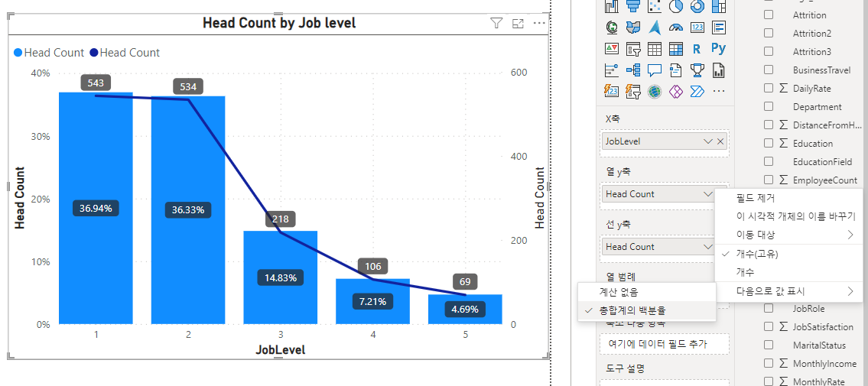Check the Attrition2 field checkbox
The width and height of the screenshot is (868, 386).
coord(769,33)
